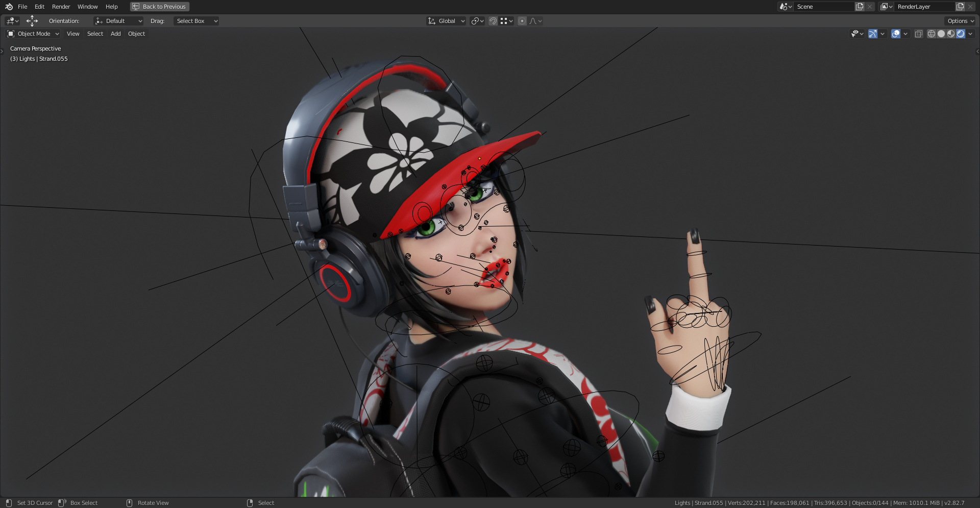
Task: Open the view layer browse icon
Action: 886,7
